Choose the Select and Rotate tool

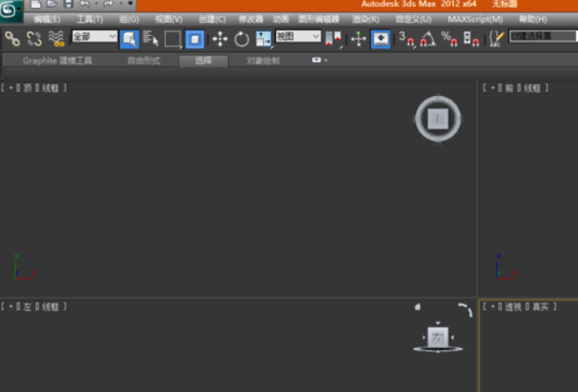coord(241,38)
